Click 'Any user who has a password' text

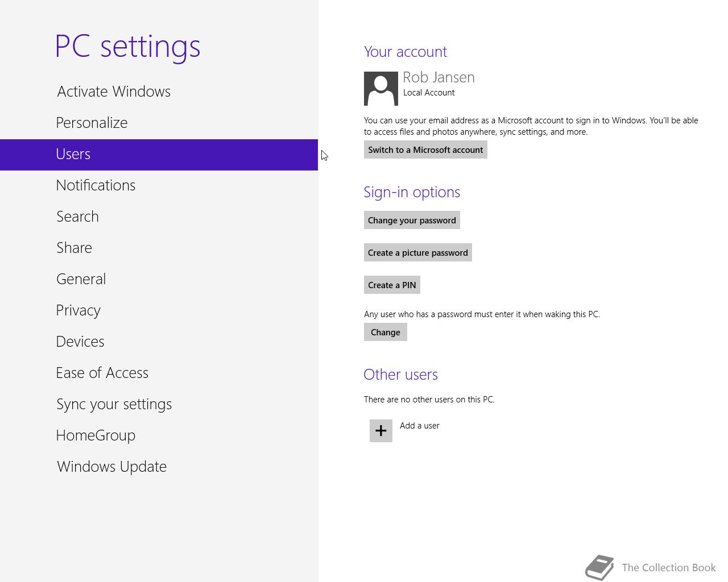[482, 314]
